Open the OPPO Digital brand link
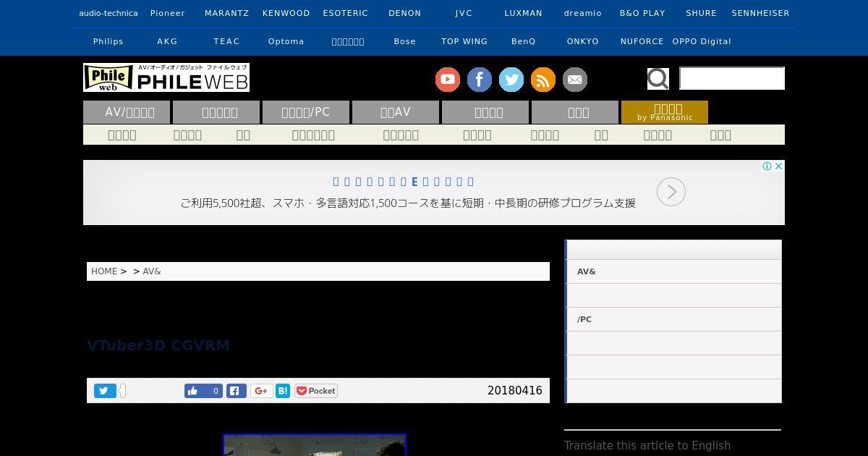Image resolution: width=868 pixels, height=456 pixels. (x=702, y=41)
